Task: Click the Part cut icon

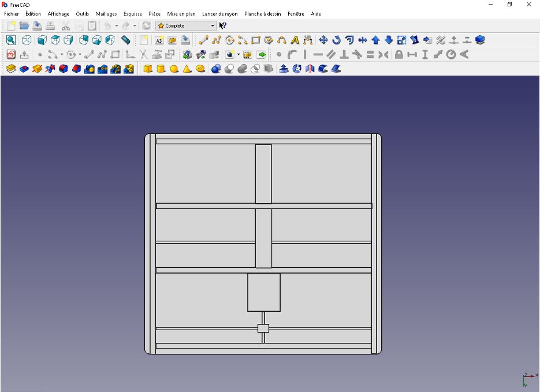Action: [229, 69]
